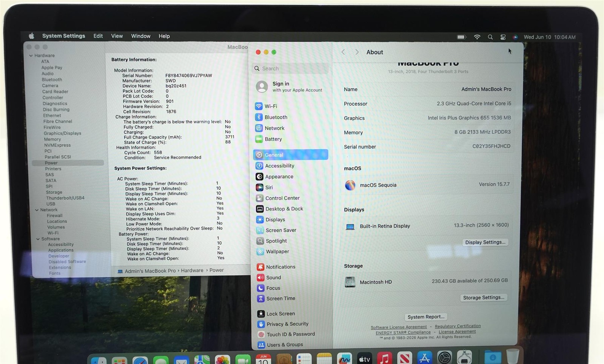Image resolution: width=604 pixels, height=364 pixels.
Task: Open Wi-Fi settings in sidebar
Action: click(x=267, y=106)
